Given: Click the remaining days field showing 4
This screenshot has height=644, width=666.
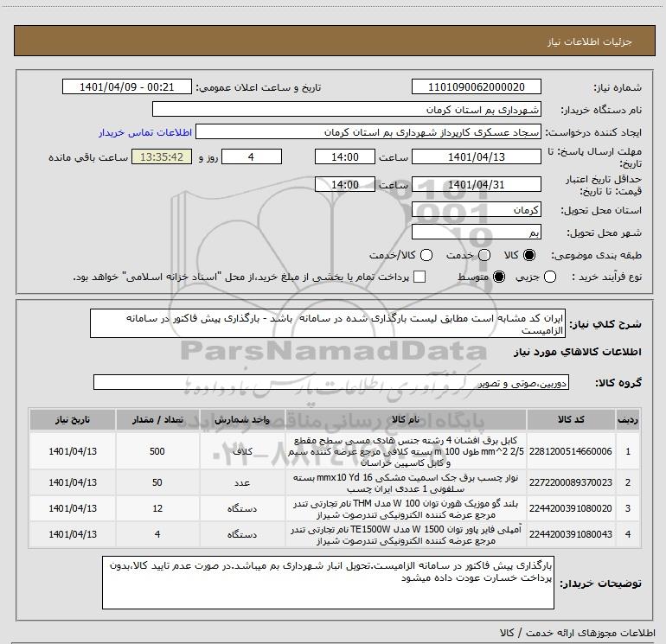Looking at the screenshot, I should (x=252, y=157).
